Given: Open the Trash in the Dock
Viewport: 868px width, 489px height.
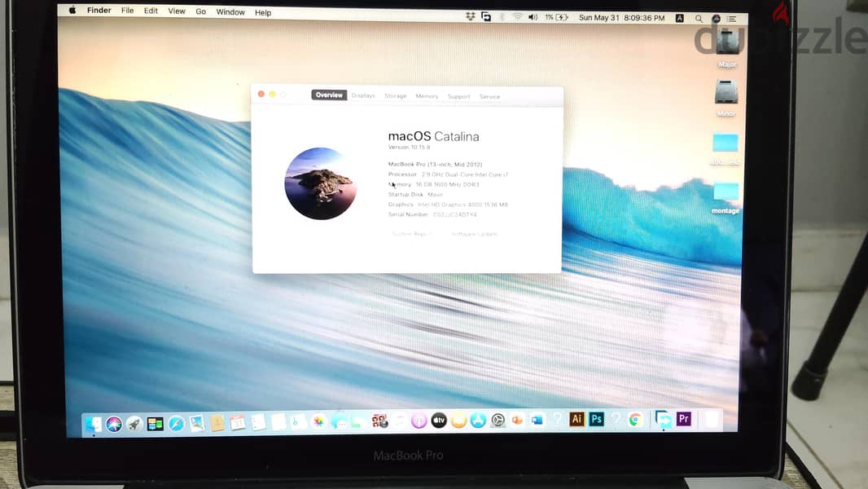Looking at the screenshot, I should pyautogui.click(x=712, y=419).
